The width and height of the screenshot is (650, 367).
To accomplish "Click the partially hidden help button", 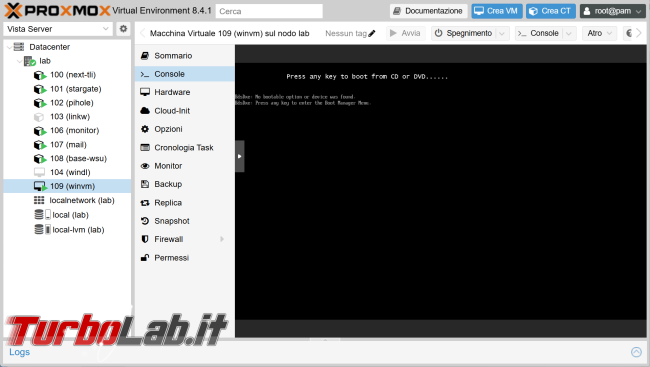I will tap(628, 33).
